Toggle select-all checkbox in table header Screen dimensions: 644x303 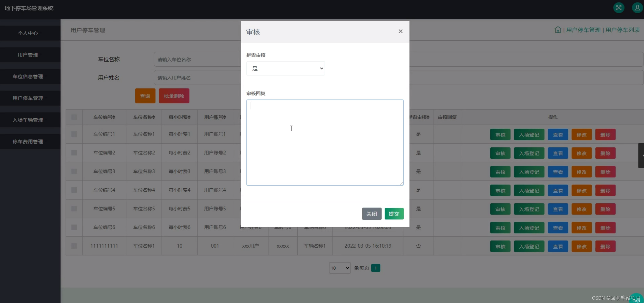[74, 117]
